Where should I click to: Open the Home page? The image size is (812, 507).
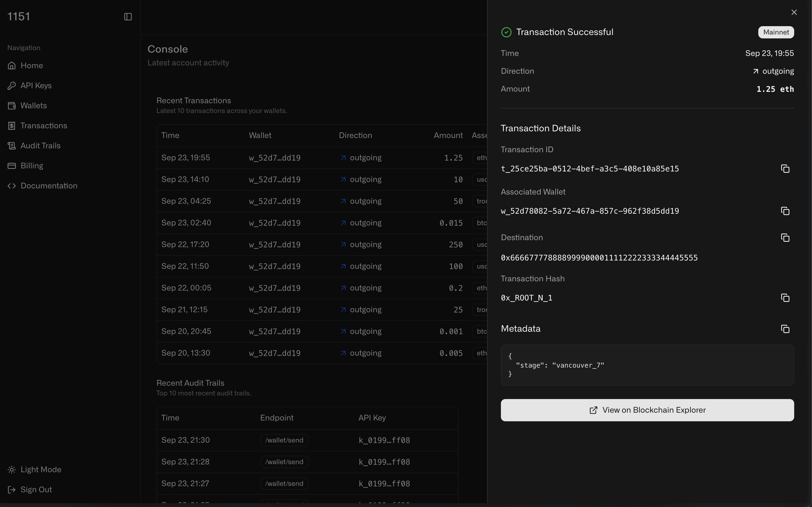tap(26, 65)
